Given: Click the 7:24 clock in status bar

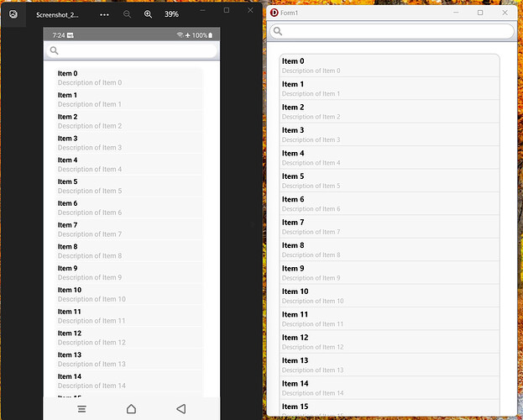Looking at the screenshot, I should click(59, 35).
